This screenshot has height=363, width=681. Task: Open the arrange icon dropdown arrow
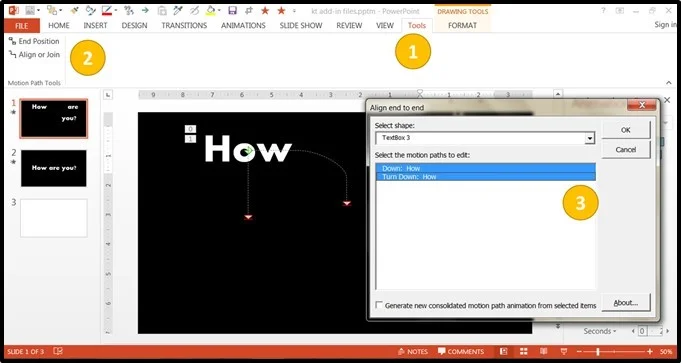60,10
